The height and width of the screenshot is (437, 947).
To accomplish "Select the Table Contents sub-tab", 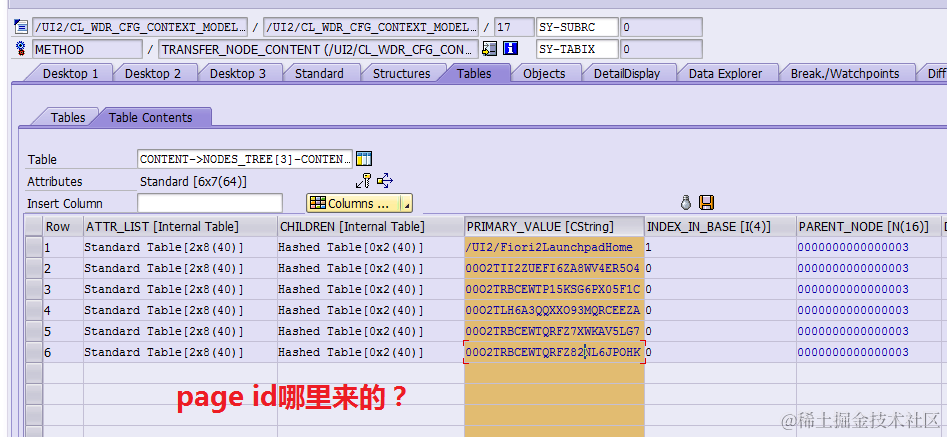I will point(150,116).
